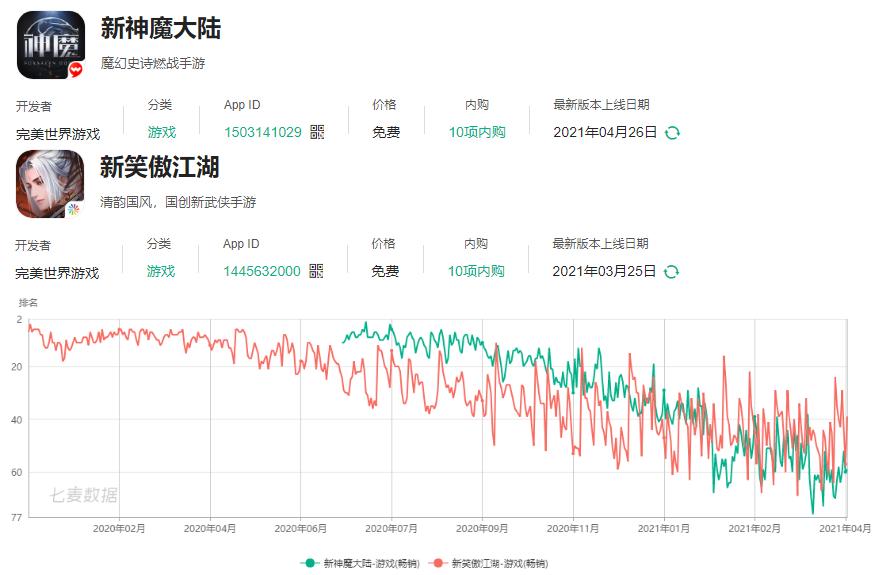Open App ID 1445632000 link

(261, 271)
